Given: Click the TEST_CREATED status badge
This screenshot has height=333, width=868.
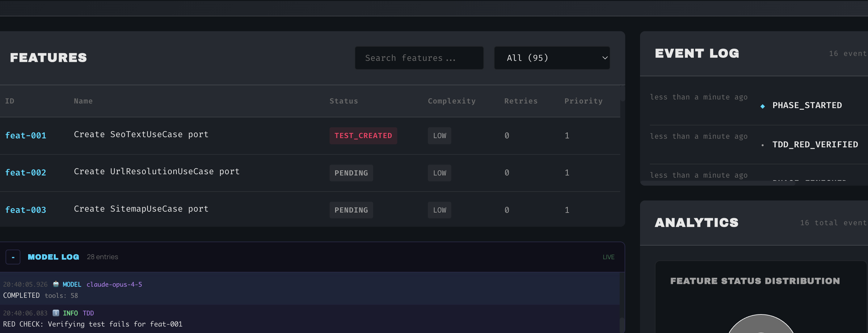Looking at the screenshot, I should point(363,136).
